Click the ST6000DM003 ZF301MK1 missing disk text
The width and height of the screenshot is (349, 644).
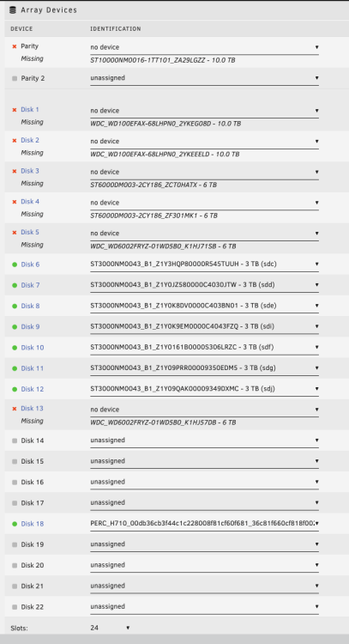(x=153, y=216)
